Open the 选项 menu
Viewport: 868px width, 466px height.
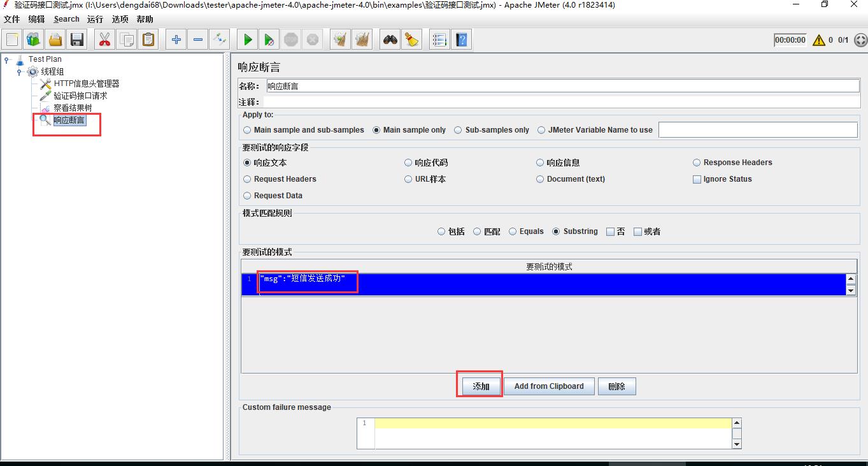tap(120, 19)
